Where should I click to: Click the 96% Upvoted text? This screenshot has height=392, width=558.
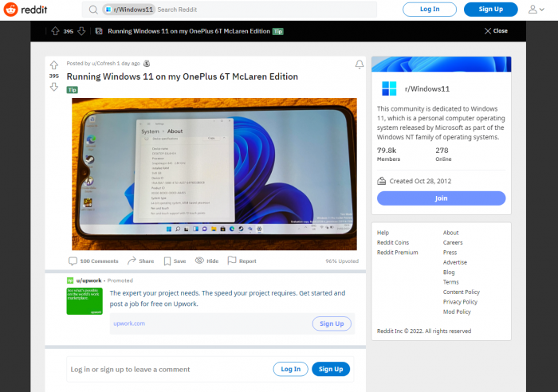point(342,261)
